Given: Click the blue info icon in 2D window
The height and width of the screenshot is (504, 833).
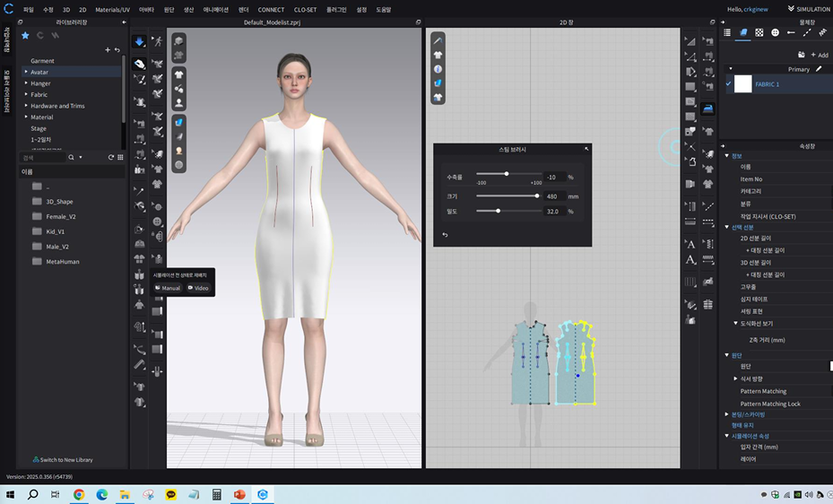Looking at the screenshot, I should (438, 69).
